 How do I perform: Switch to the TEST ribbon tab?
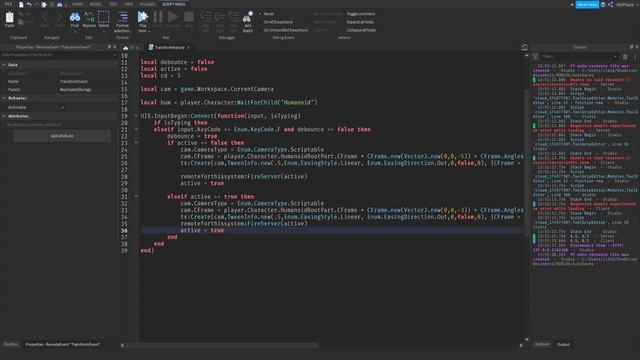pos(113,4)
